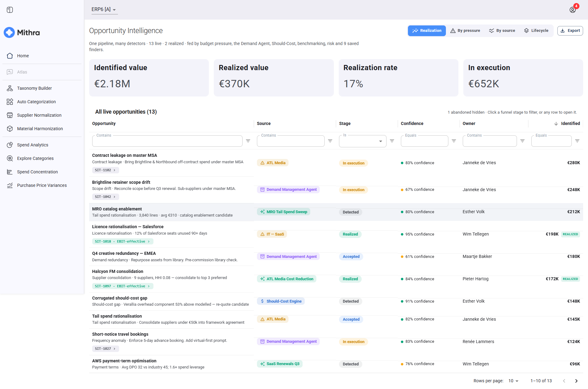588x389 pixels.
Task: Expand the SIT-1042 tag chevron
Action: (115, 197)
